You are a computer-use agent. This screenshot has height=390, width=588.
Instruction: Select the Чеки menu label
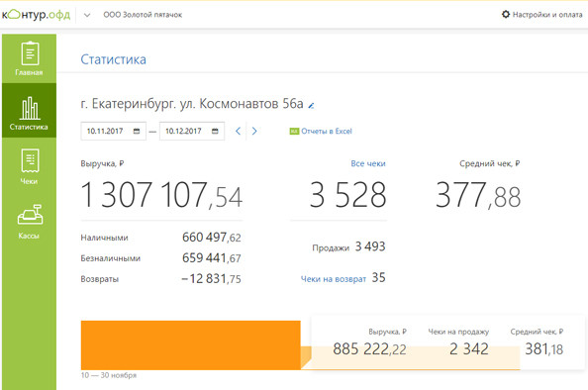coord(29,181)
